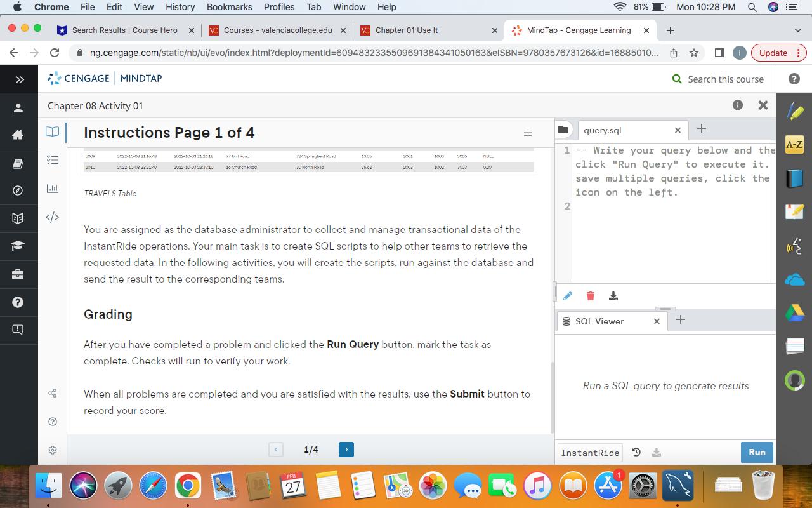Open System Preferences in the Dock
The image size is (812, 508).
pyautogui.click(x=642, y=486)
